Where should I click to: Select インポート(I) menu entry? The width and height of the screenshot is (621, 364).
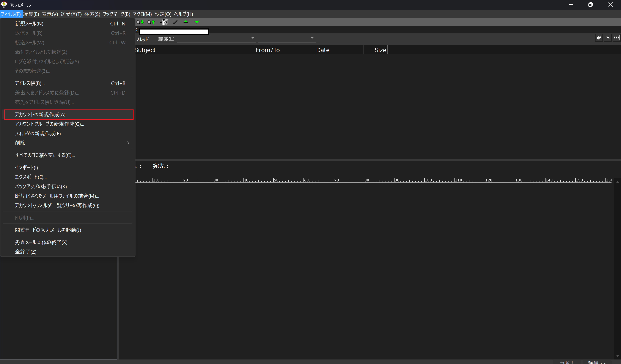point(28,167)
